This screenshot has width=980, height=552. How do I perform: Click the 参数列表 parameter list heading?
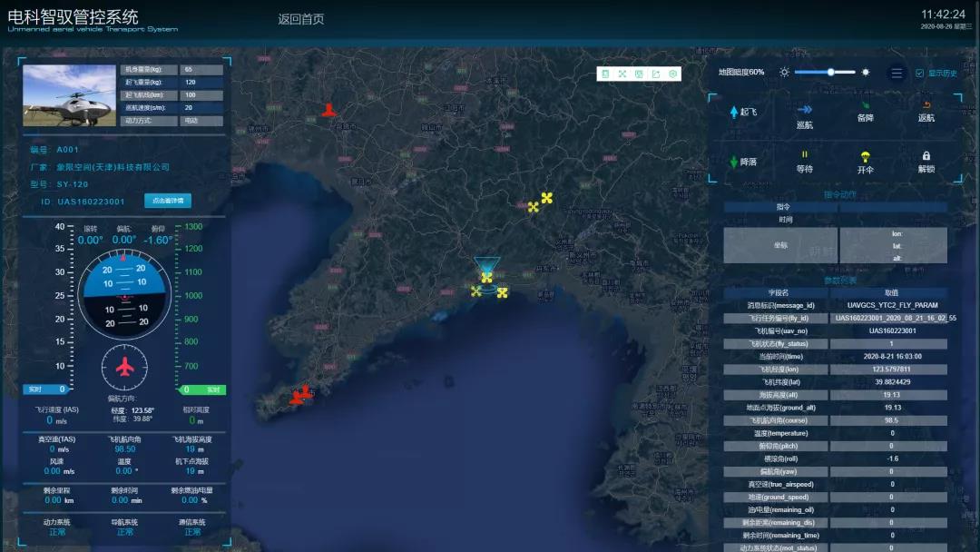coord(839,281)
